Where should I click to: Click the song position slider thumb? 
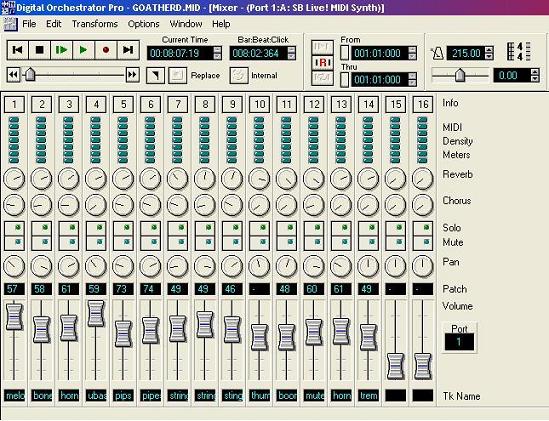click(x=30, y=74)
